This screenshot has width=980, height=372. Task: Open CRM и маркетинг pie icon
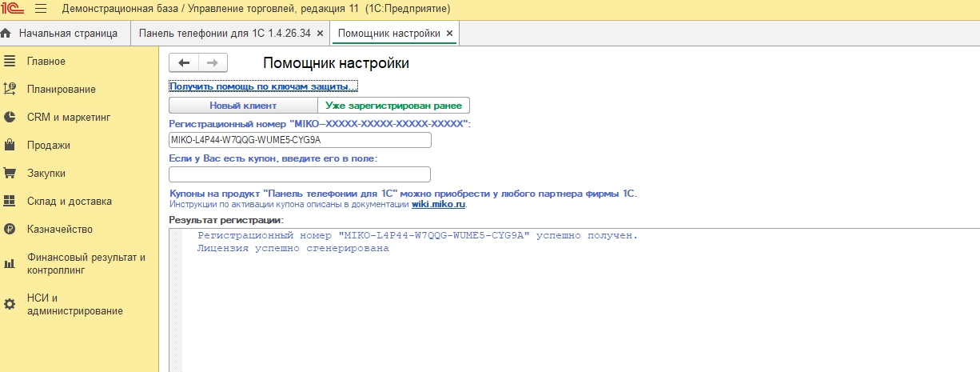point(10,117)
